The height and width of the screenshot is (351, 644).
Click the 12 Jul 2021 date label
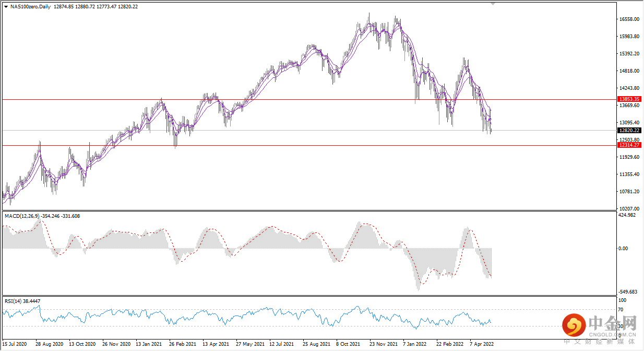pos(283,345)
